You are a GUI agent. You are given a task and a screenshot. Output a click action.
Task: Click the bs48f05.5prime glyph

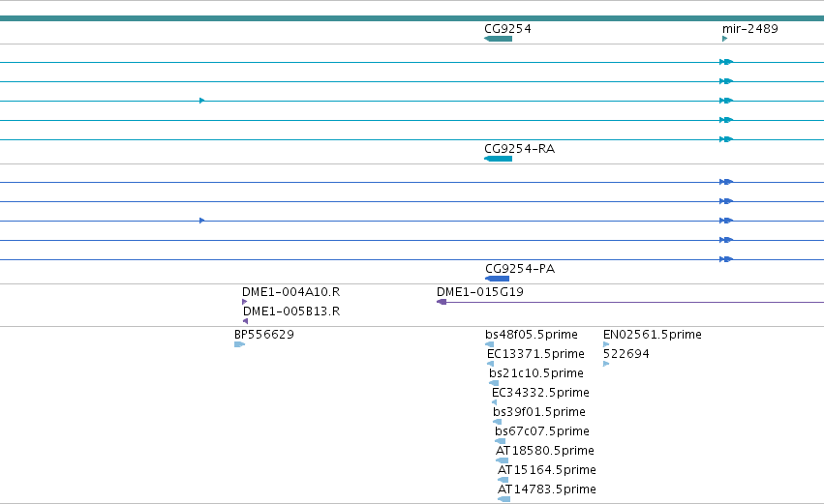(489, 344)
